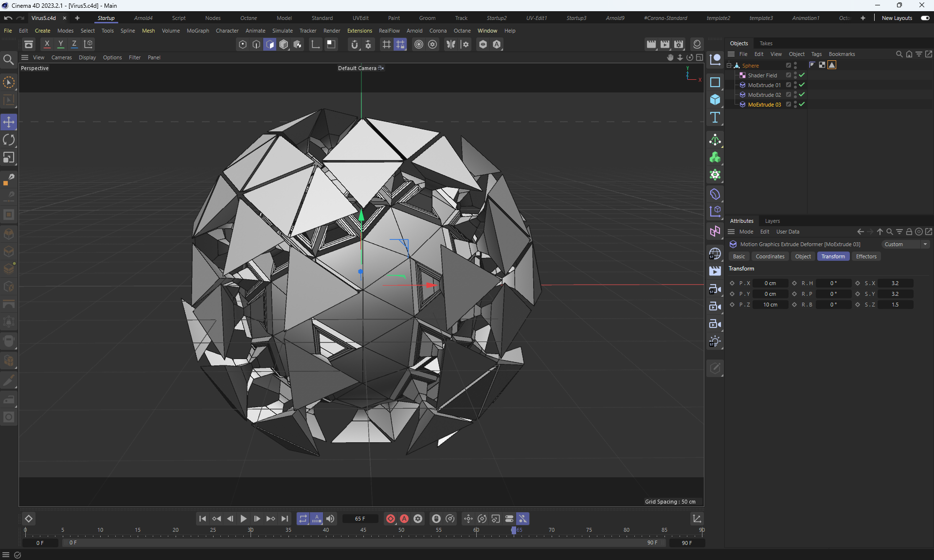Open the viewport Cameras menu
The height and width of the screenshot is (560, 934).
(61, 57)
